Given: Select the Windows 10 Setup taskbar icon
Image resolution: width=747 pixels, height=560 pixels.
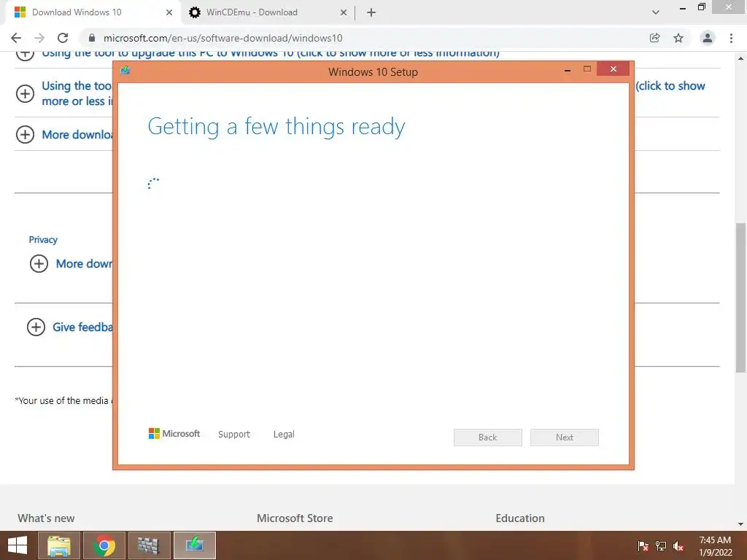Looking at the screenshot, I should tap(194, 545).
